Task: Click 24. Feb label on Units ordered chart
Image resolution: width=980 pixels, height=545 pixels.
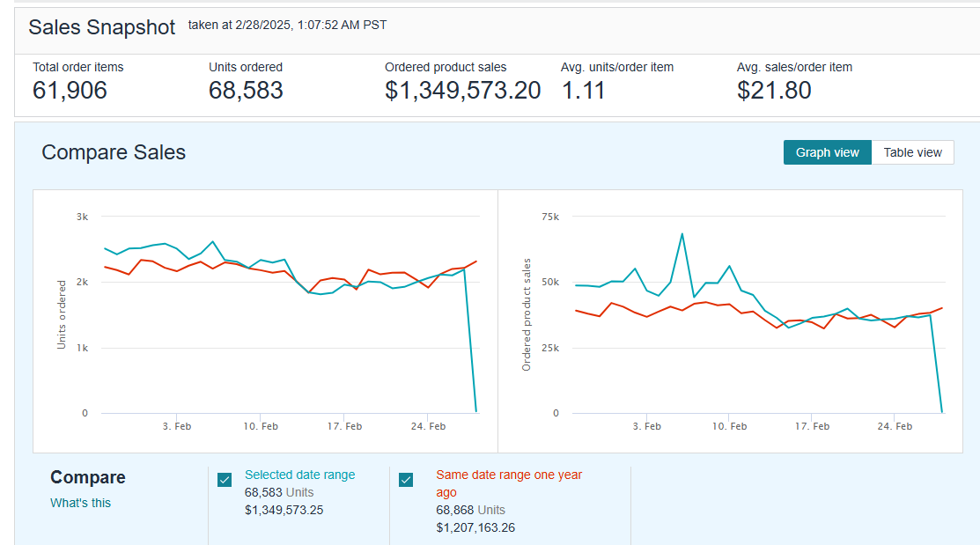Action: [x=428, y=426]
